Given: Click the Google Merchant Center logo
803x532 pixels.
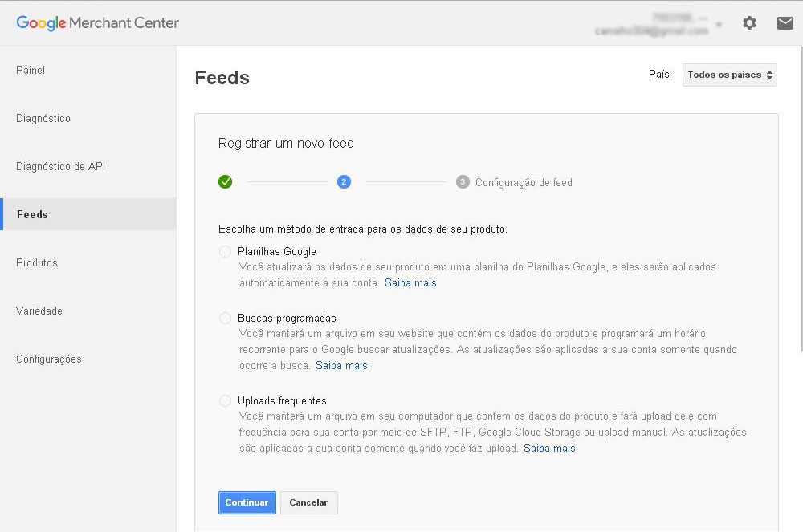Looking at the screenshot, I should [97, 23].
